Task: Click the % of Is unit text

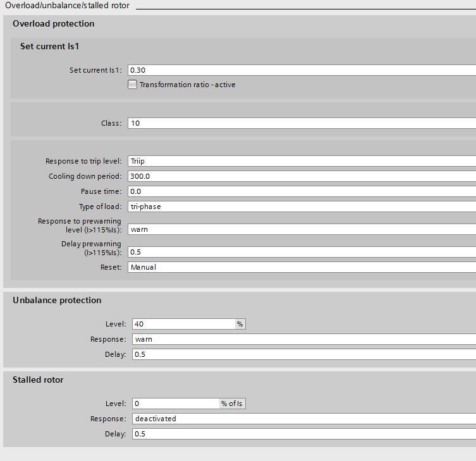Action: point(232,404)
